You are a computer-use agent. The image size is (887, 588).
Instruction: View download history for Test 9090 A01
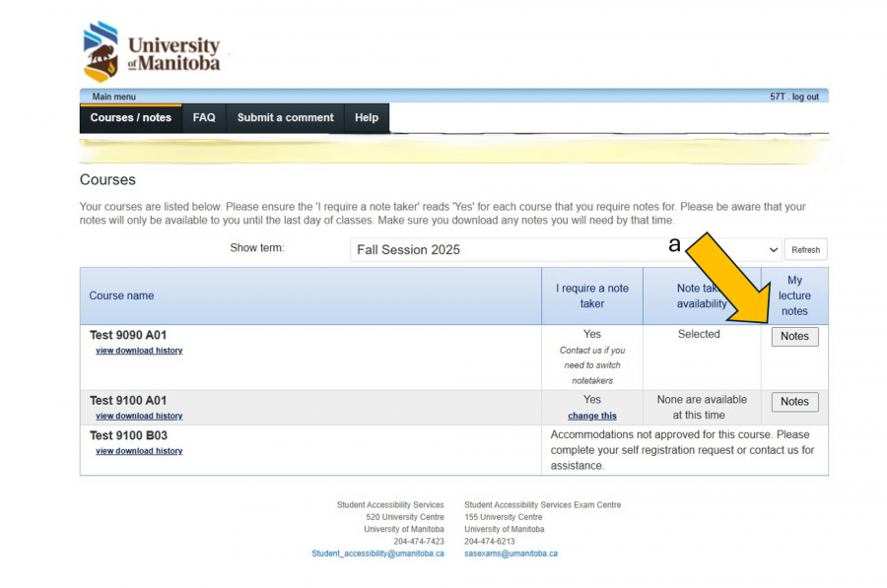coord(139,351)
